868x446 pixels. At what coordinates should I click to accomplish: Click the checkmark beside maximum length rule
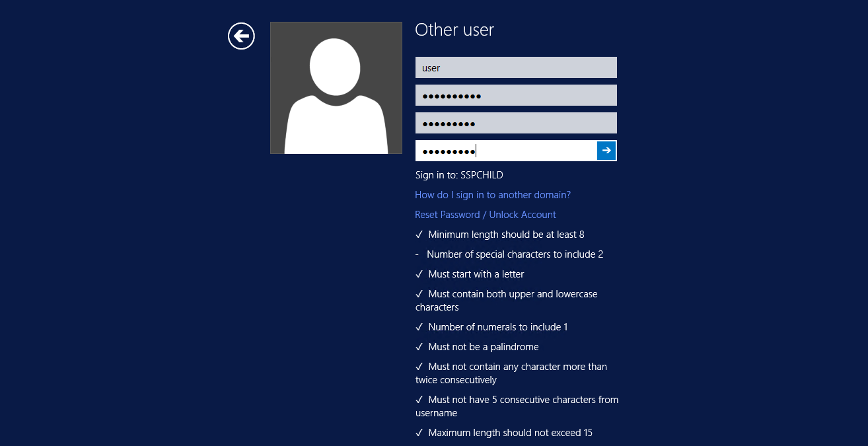point(419,432)
